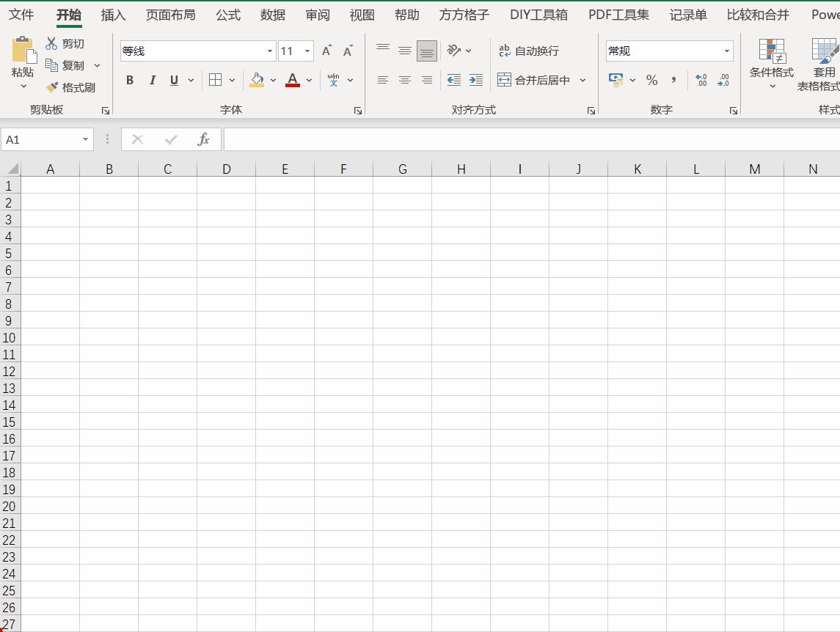The height and width of the screenshot is (632, 840).
Task: Click the Name Box showing A1
Action: pyautogui.click(x=40, y=139)
